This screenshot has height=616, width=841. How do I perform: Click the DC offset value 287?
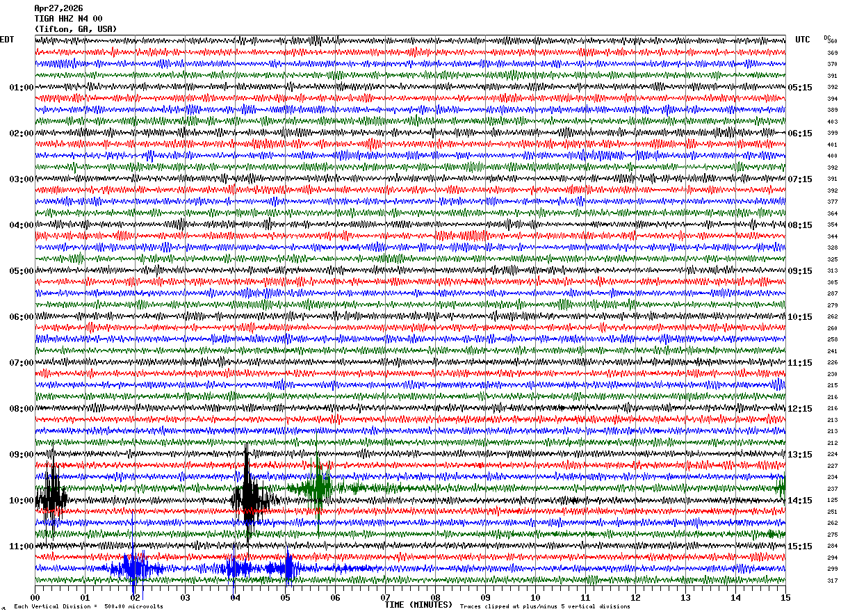click(832, 293)
